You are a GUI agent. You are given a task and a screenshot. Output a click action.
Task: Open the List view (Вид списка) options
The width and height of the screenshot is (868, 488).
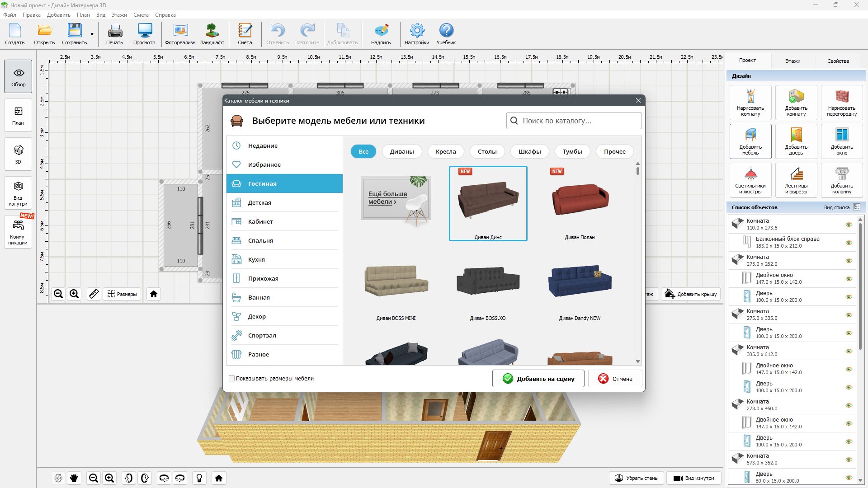click(856, 207)
